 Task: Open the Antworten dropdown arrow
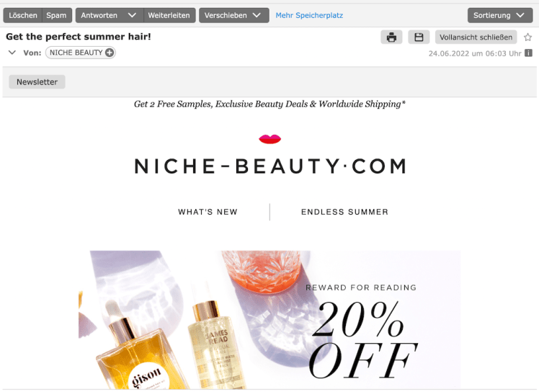(132, 15)
